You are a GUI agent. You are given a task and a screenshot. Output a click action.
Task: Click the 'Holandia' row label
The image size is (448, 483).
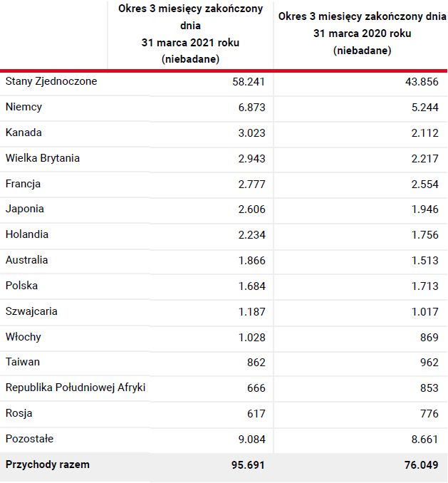pos(27,234)
